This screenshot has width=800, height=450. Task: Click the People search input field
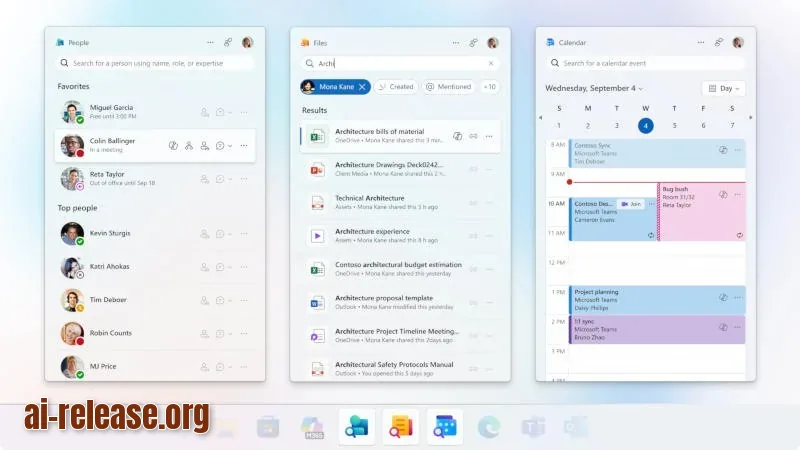(155, 63)
